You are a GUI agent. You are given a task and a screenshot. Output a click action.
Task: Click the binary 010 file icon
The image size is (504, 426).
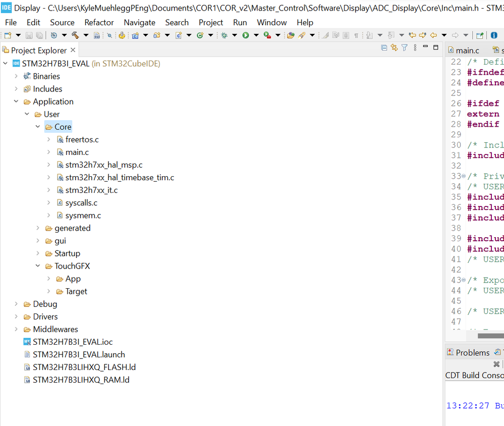pos(97,35)
